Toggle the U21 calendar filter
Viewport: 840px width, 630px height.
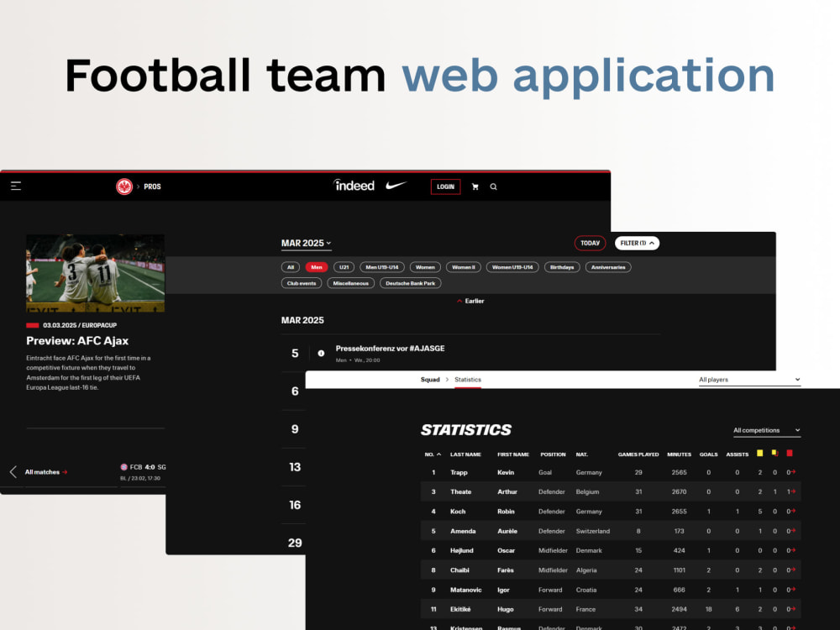(344, 267)
